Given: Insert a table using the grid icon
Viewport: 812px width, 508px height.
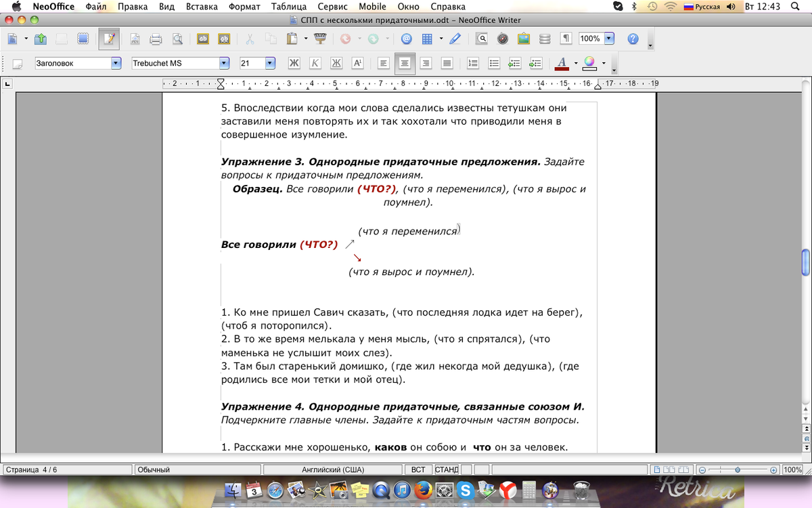Looking at the screenshot, I should (427, 39).
